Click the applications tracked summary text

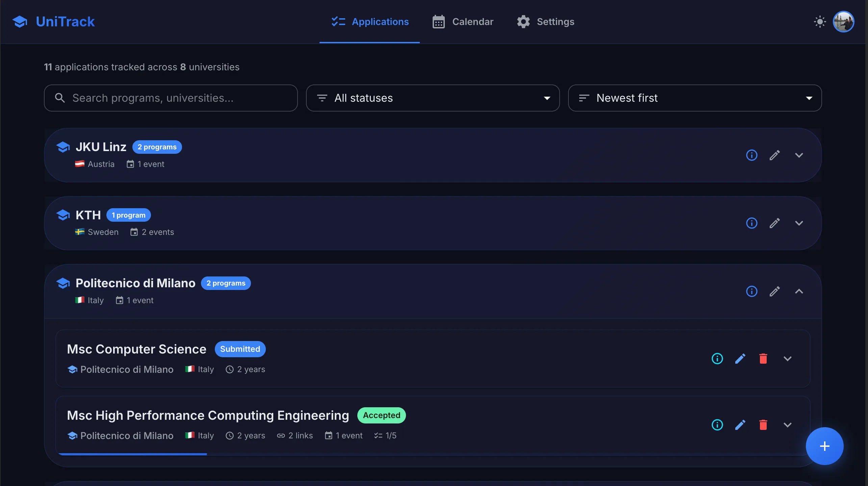coord(142,67)
